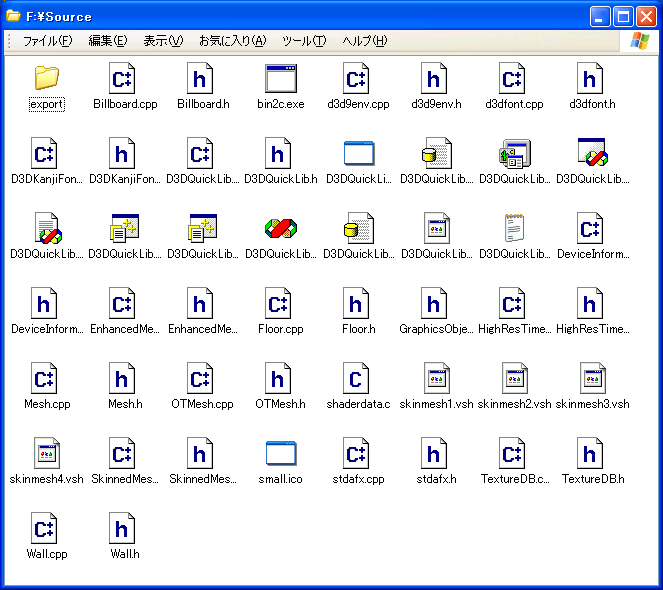Select skinmesh1.vsh shader file
Screen dimensions: 663x590
point(436,379)
